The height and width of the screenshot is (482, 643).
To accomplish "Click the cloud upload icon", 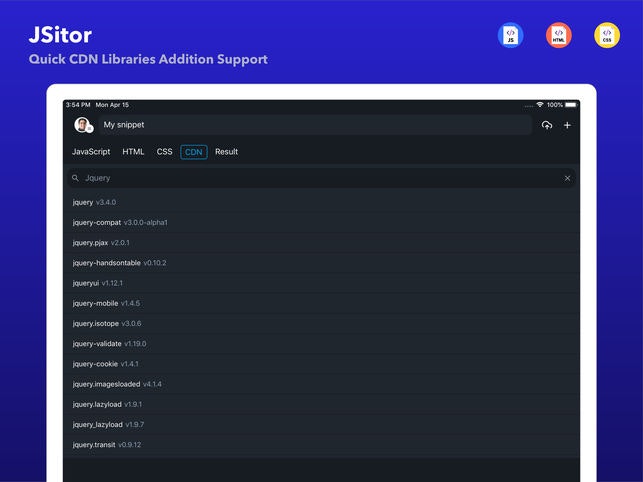I will click(x=547, y=125).
